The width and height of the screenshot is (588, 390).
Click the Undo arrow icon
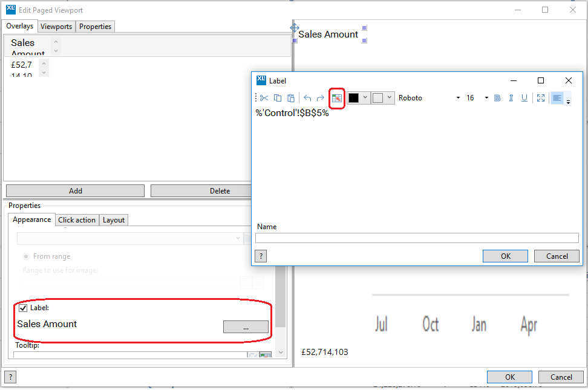(x=307, y=98)
